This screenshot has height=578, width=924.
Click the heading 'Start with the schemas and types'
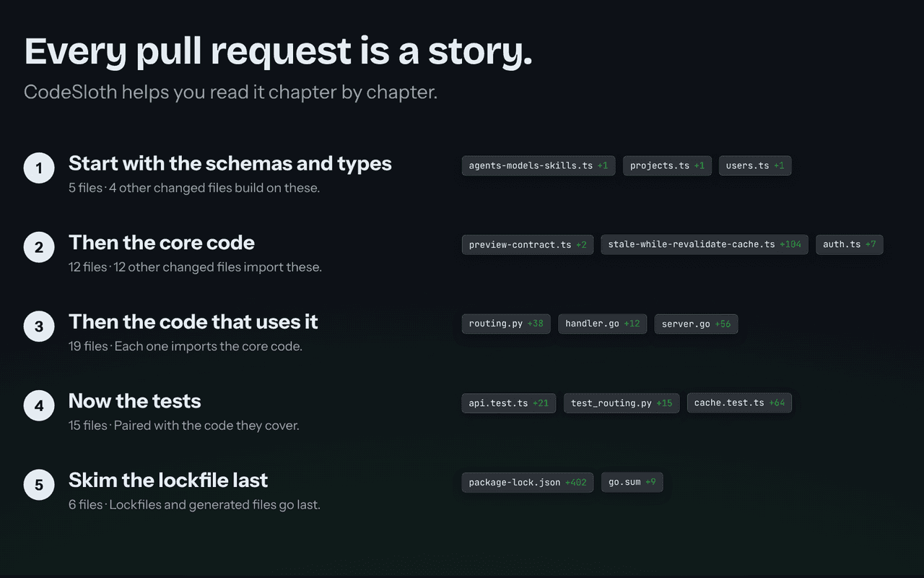(230, 163)
